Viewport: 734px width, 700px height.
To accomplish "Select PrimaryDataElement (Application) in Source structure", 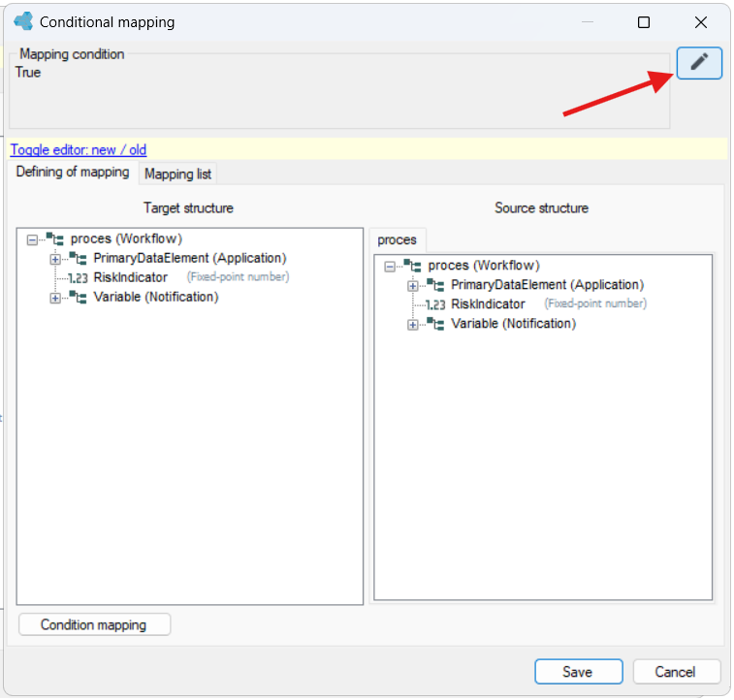I will click(x=547, y=285).
